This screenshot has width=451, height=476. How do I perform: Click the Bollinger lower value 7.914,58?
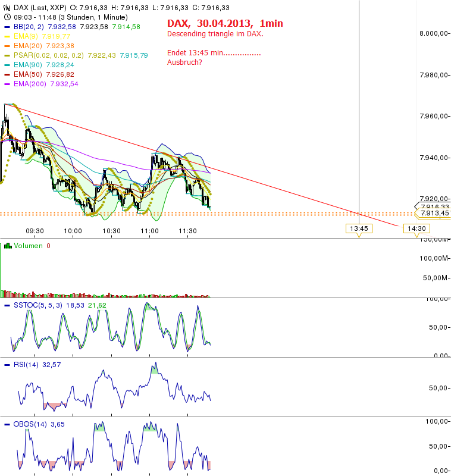126,27
